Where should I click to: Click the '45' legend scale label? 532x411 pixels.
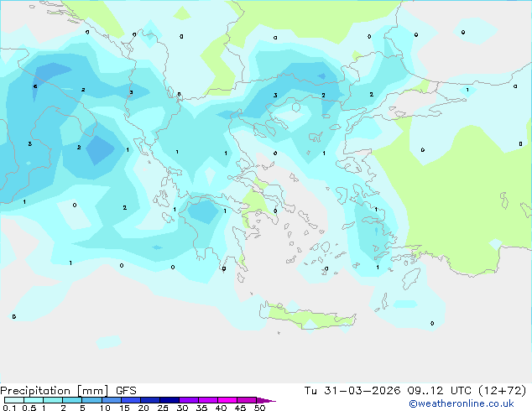point(240,408)
